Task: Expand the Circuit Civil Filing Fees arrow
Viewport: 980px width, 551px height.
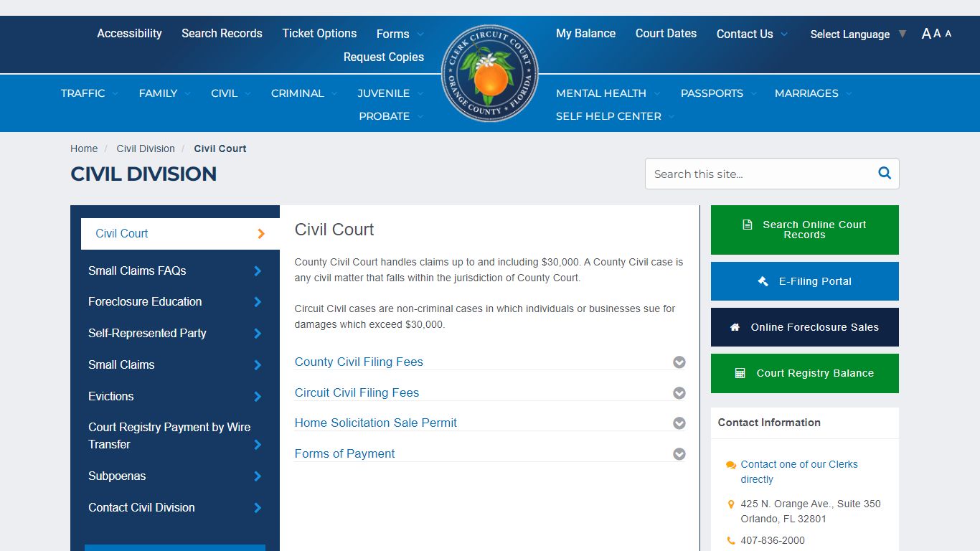Action: coord(679,393)
